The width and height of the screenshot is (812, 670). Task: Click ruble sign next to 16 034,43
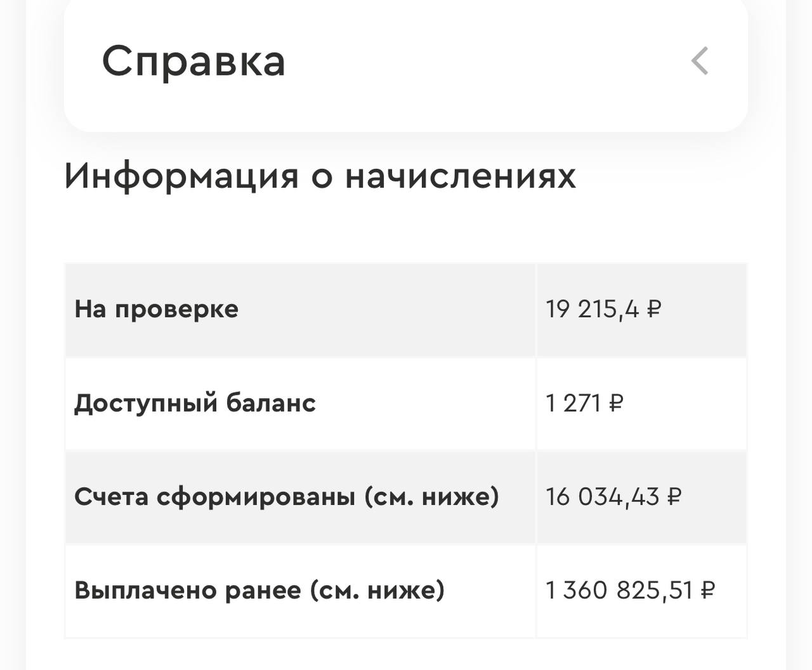coord(674,496)
